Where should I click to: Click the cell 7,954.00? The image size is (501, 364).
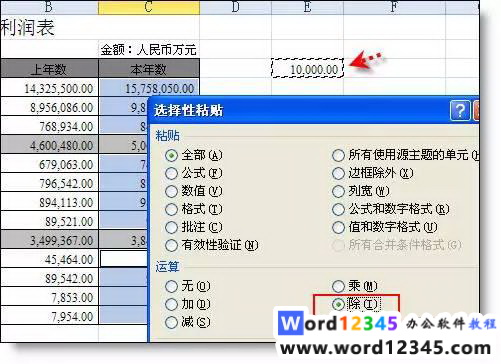click(x=49, y=316)
